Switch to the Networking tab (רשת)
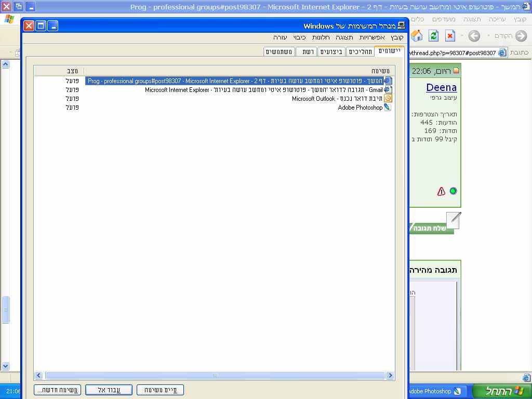The image size is (532, 399). [x=308, y=51]
